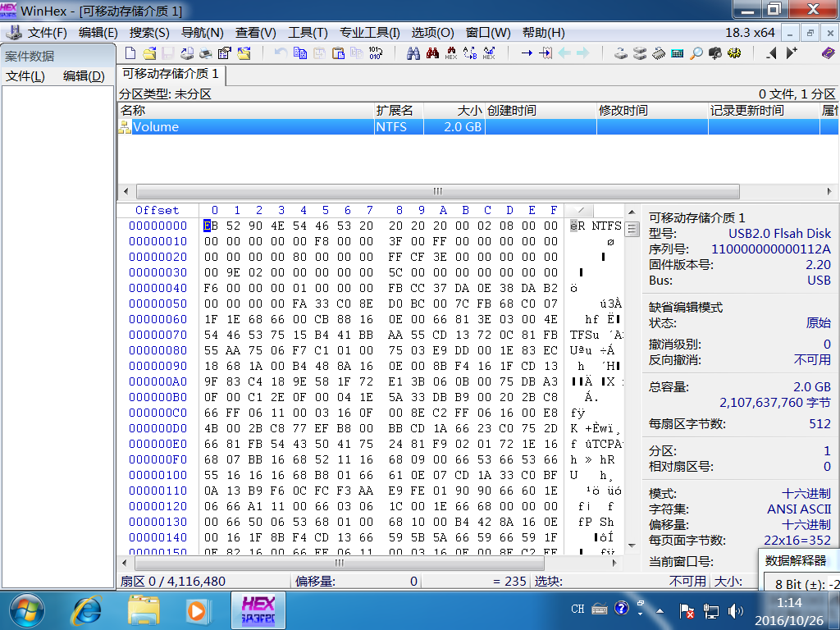This screenshot has width=840, height=630.
Task: Open help book icon in toolbar
Action: pos(829,52)
